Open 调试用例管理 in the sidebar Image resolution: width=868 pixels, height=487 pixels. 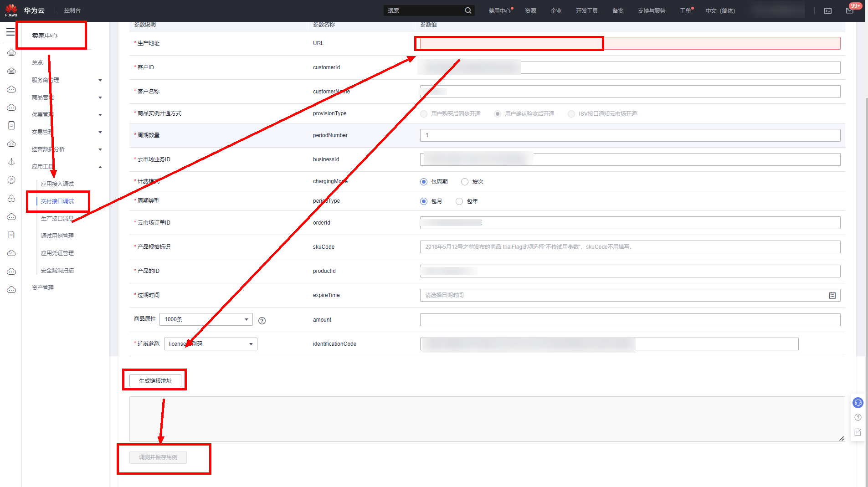tap(57, 236)
